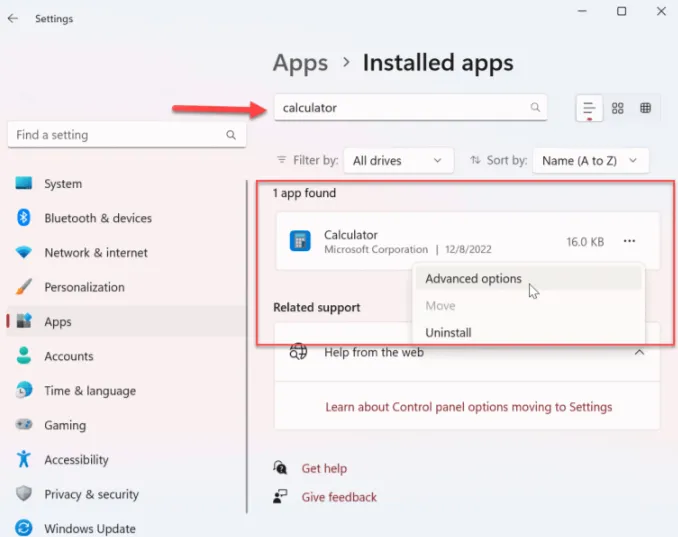Select Advanced options from the context menu
Screen dimensions: 678x537
[473, 279]
